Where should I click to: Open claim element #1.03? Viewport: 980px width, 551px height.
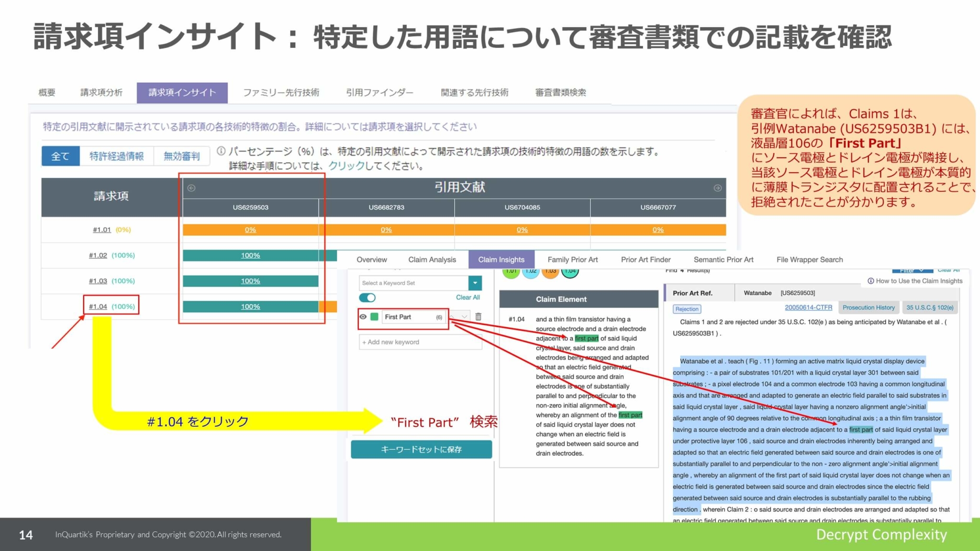click(x=98, y=281)
